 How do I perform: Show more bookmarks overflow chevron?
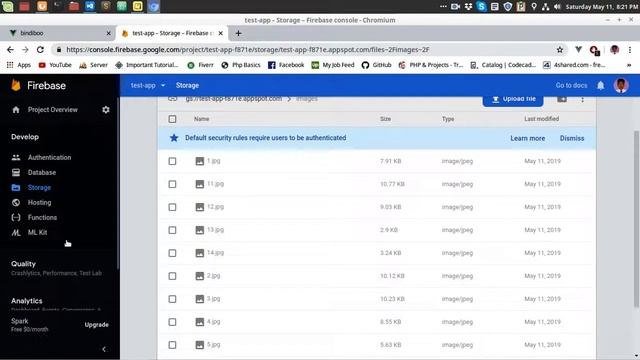[x=629, y=65]
